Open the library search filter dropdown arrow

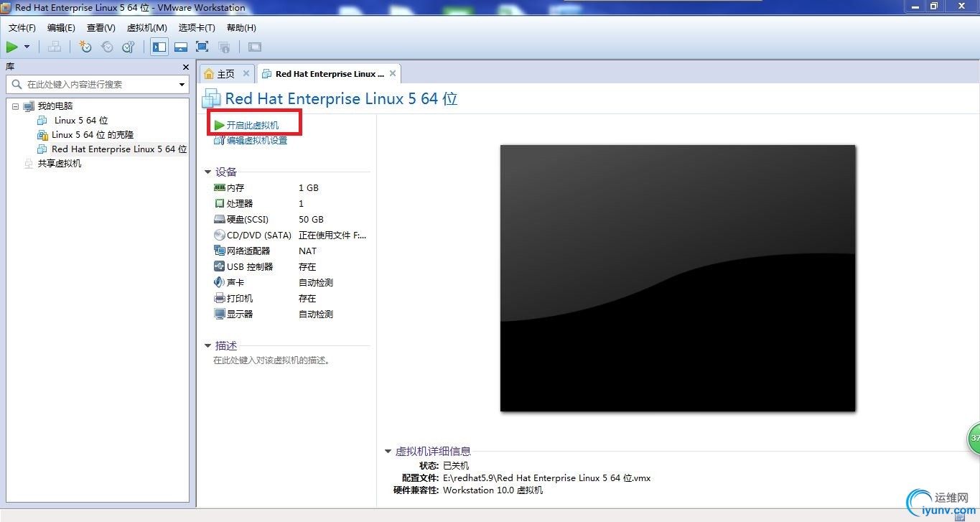tap(182, 85)
